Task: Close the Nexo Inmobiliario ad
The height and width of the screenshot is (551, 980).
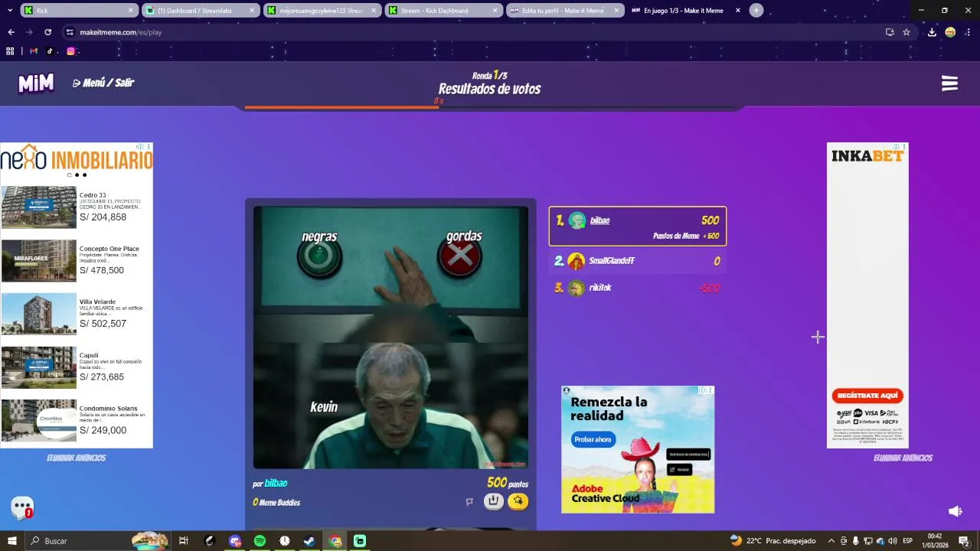Action: point(149,147)
